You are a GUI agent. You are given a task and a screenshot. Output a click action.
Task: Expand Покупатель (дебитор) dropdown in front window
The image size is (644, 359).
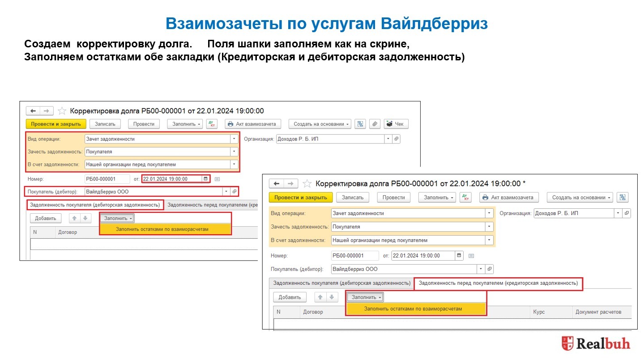(x=481, y=269)
